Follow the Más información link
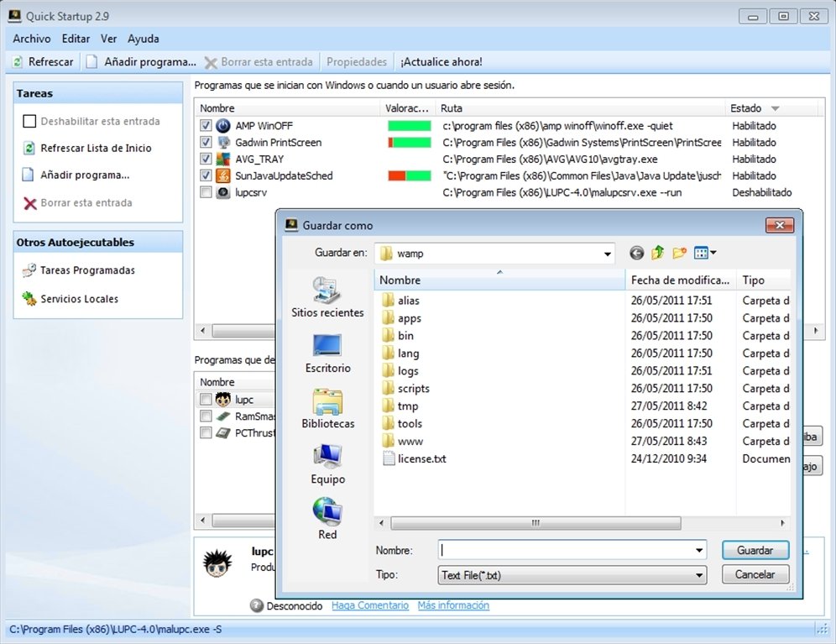The width and height of the screenshot is (836, 644). click(453, 605)
